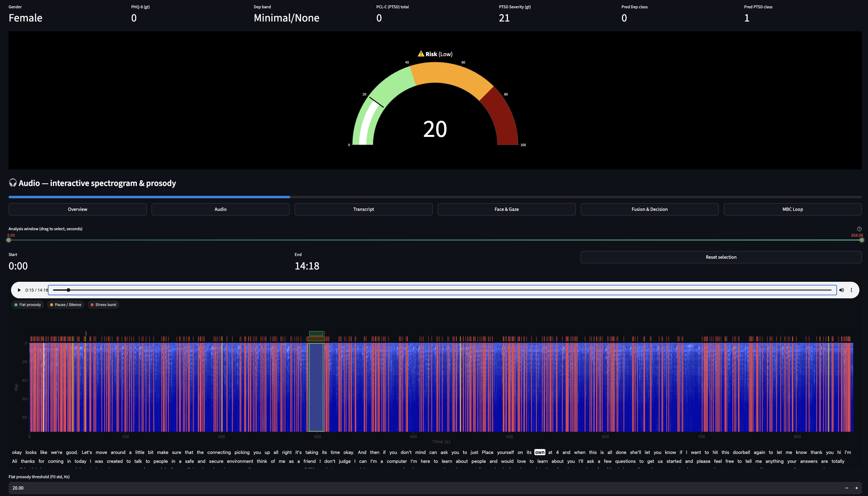Play the audio recording
Image resolution: width=868 pixels, height=496 pixels.
tap(19, 290)
